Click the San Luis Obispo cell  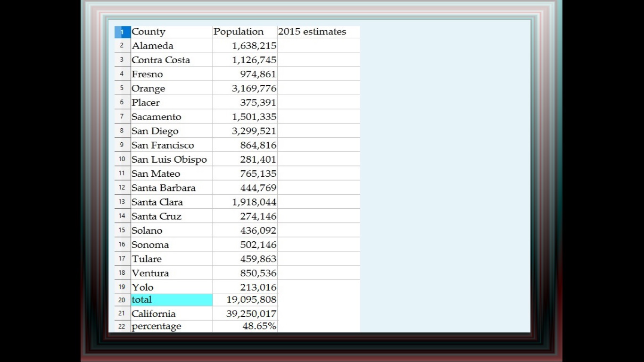(x=169, y=159)
